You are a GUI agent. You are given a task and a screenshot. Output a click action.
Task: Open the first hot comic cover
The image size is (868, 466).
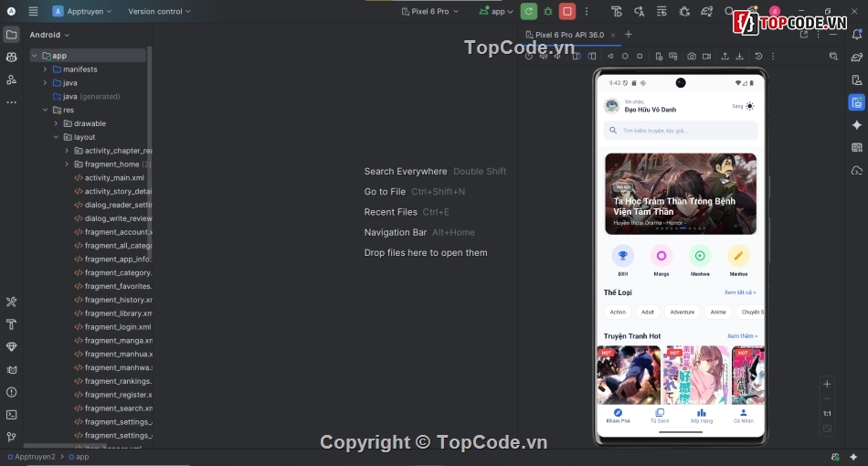click(629, 376)
